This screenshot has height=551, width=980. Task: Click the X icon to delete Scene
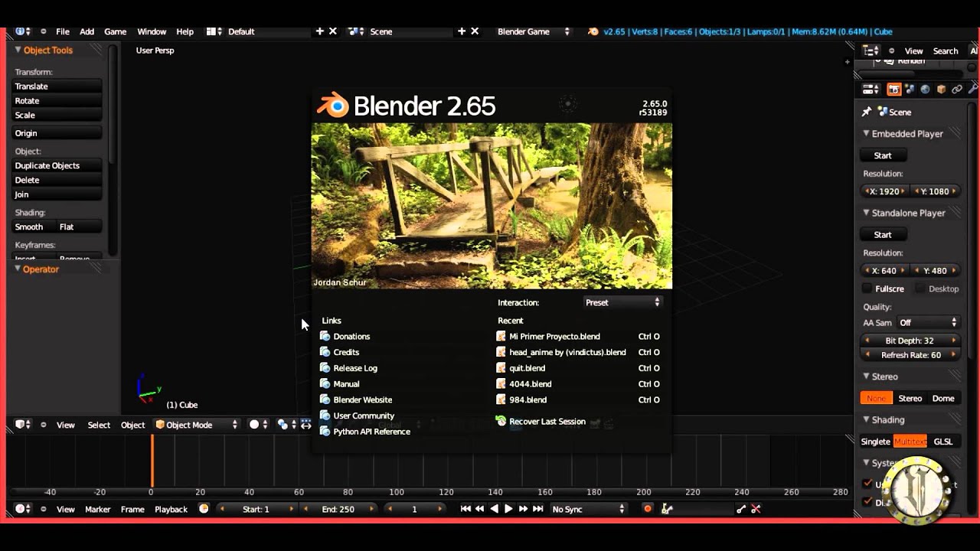pyautogui.click(x=475, y=31)
